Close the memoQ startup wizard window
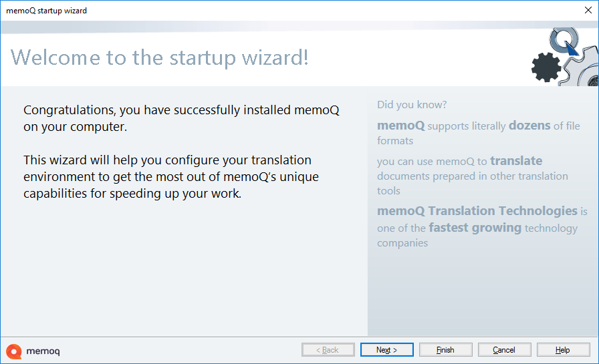This screenshot has height=364, width=599. coord(588,11)
